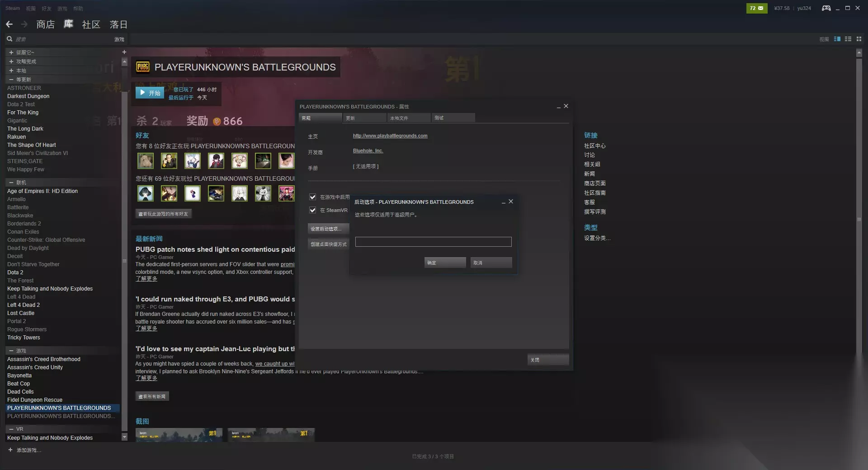Click the plus icon above the sidebar scrollbar

coord(124,52)
